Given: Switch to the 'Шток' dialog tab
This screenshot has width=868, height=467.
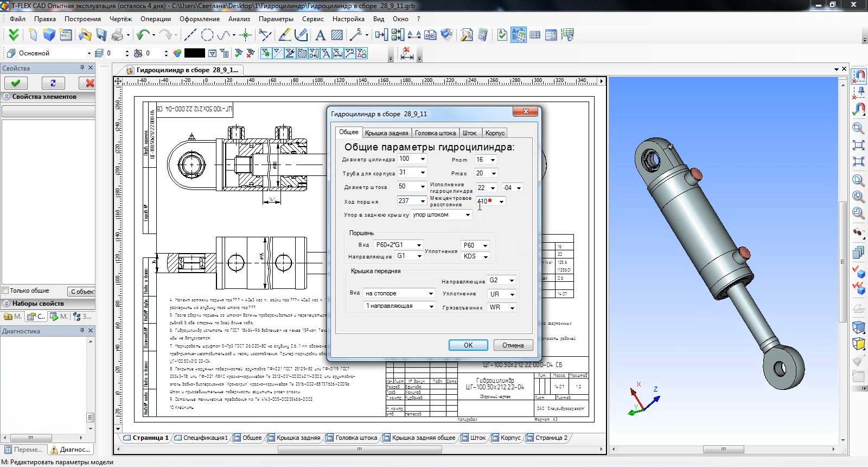Looking at the screenshot, I should (x=469, y=133).
